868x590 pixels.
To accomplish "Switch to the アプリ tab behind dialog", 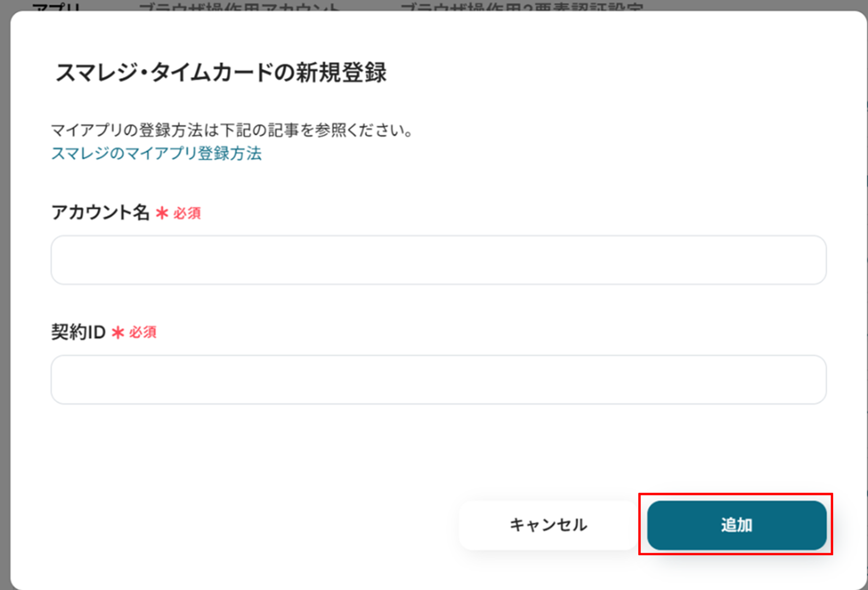I will [x=56, y=7].
